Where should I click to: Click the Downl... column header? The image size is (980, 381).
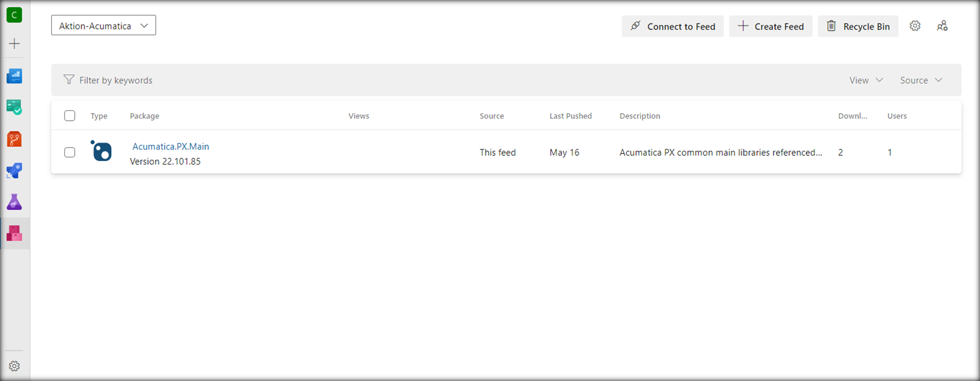(x=853, y=116)
